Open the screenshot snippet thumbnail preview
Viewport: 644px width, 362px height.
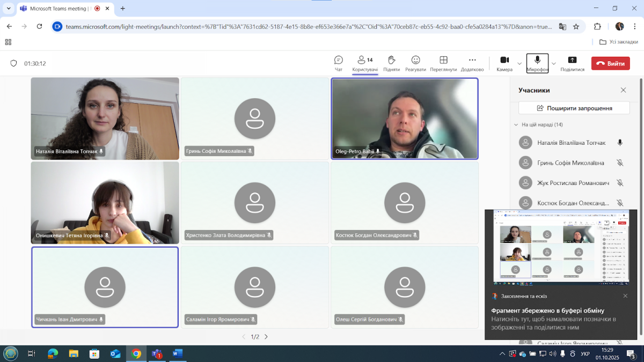pyautogui.click(x=561, y=247)
